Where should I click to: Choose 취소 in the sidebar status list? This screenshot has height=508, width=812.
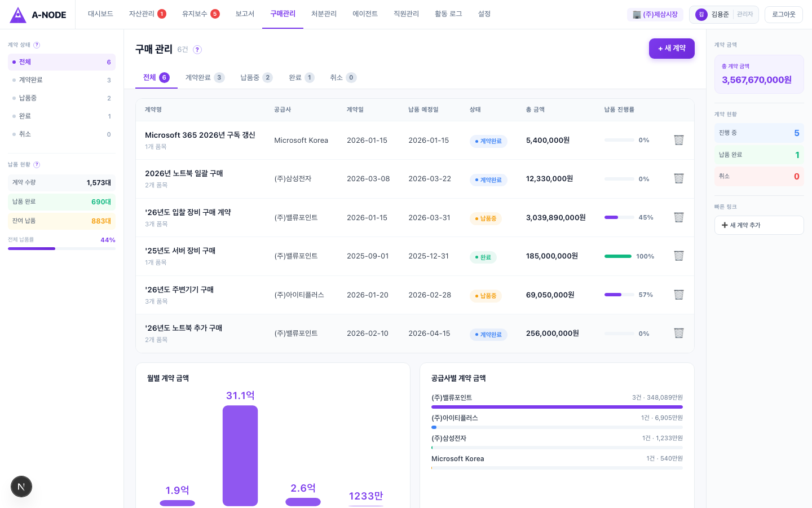click(x=25, y=134)
